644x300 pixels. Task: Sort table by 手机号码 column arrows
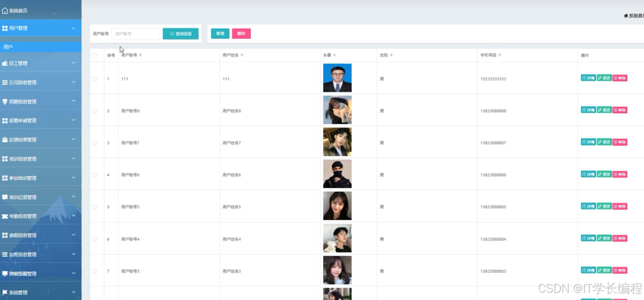pyautogui.click(x=500, y=55)
